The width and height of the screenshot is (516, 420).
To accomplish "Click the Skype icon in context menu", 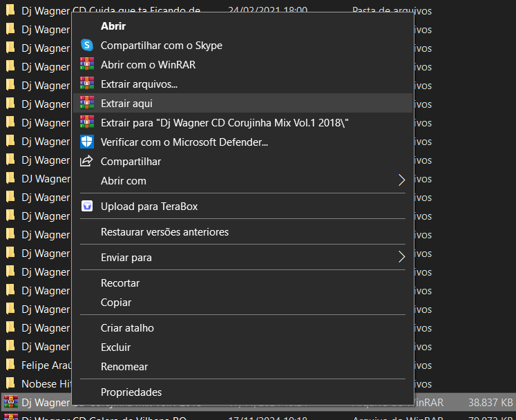I will [x=87, y=46].
